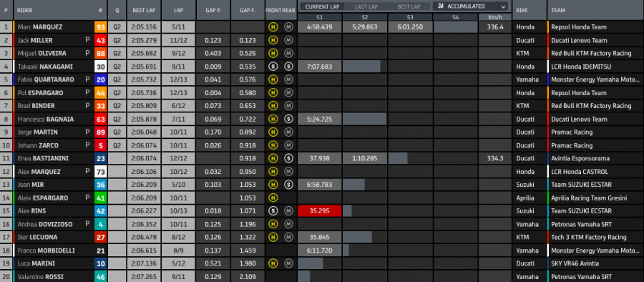Click Q2 label in Johann Zarco's row
This screenshot has height=282, width=644.
[x=117, y=145]
